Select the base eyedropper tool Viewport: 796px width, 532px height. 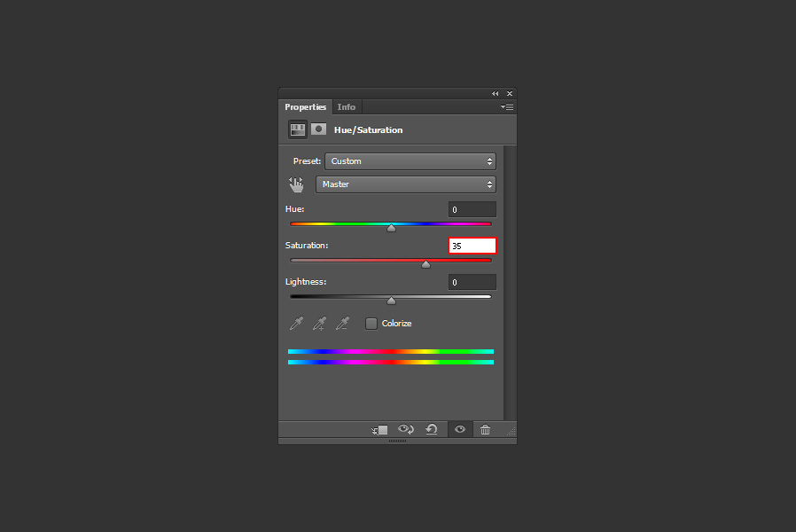pos(295,324)
